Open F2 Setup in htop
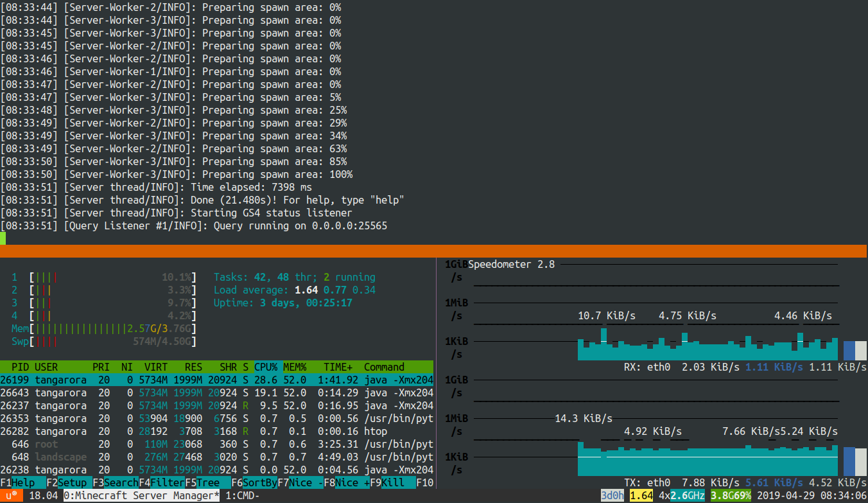The width and height of the screenshot is (868, 503). pos(69,482)
